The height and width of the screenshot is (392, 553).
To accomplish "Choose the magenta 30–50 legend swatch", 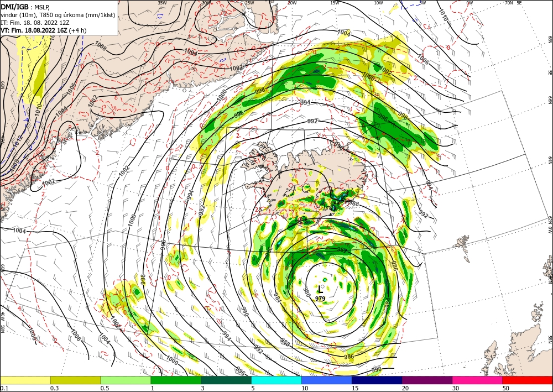I will 478,380.
